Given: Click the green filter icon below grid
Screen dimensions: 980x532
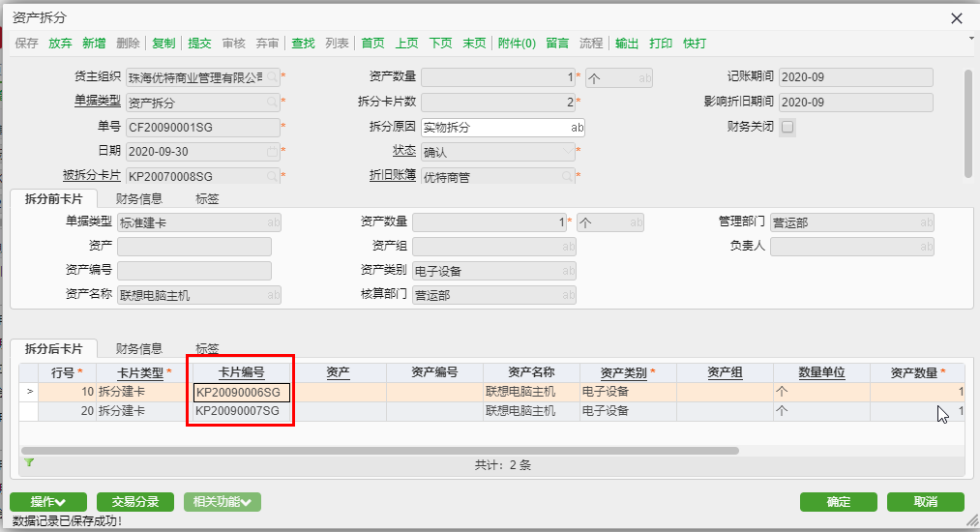Looking at the screenshot, I should (29, 463).
